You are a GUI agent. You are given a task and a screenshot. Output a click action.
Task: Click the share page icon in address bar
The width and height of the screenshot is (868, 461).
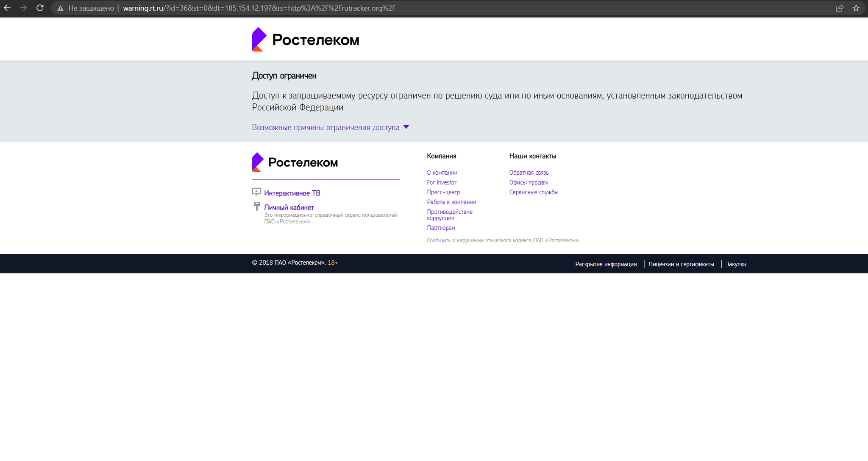[x=840, y=8]
